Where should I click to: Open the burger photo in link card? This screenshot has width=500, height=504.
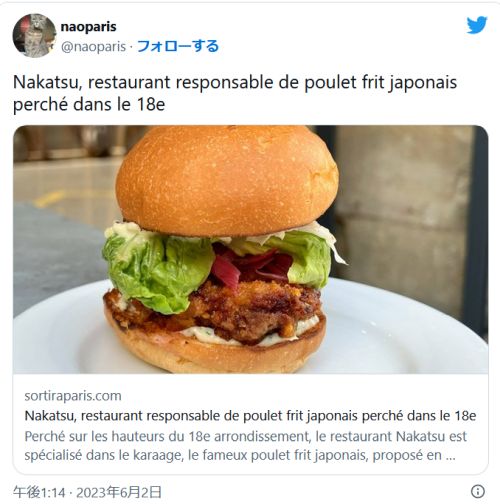(x=251, y=249)
